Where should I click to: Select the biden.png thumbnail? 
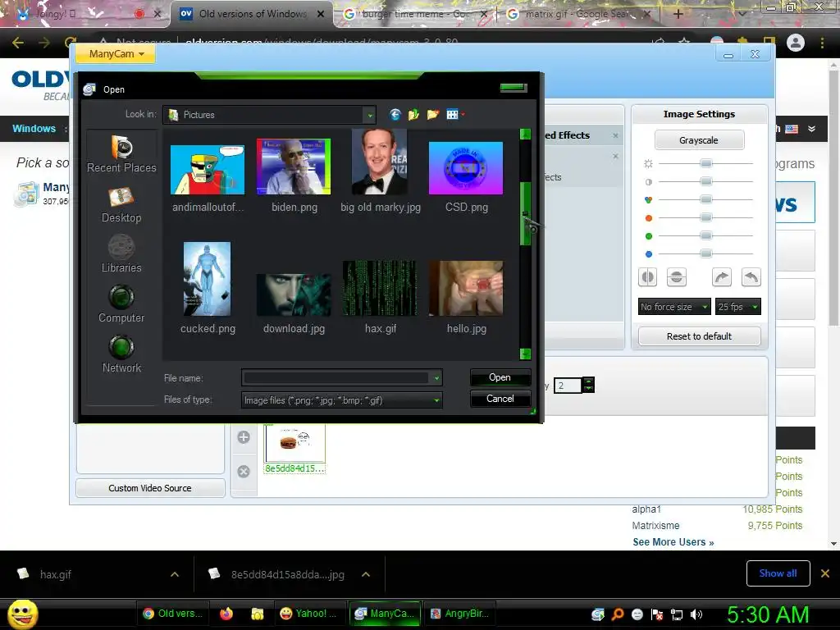coord(294,167)
